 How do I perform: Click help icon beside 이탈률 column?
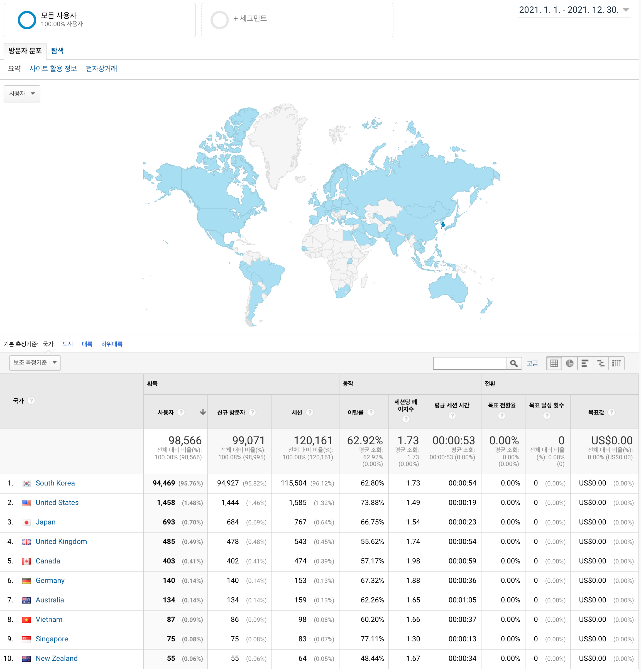pyautogui.click(x=371, y=412)
